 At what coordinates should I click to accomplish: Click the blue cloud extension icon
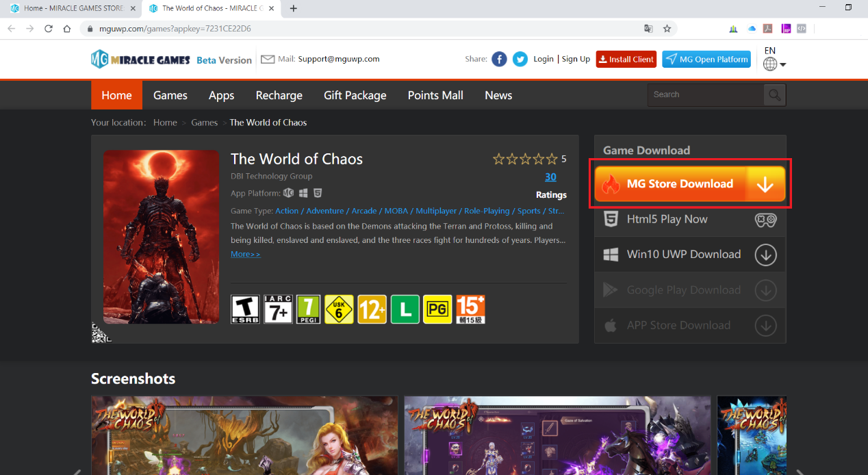[752, 29]
